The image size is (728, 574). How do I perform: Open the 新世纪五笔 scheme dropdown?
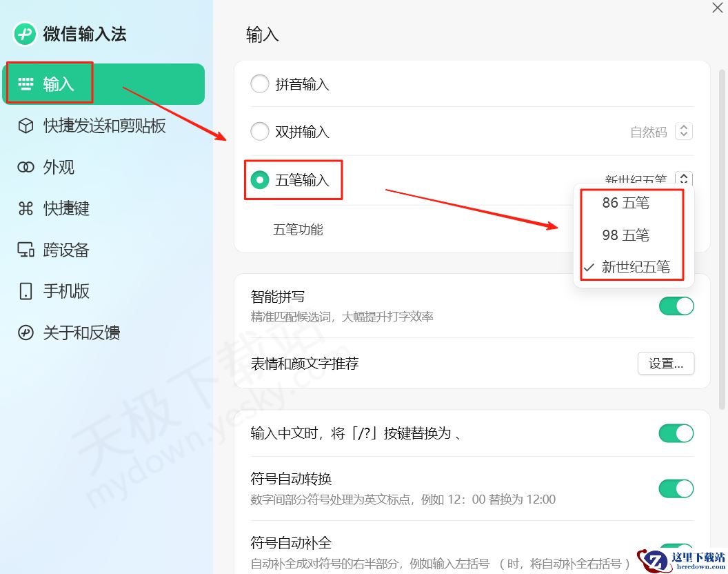682,179
